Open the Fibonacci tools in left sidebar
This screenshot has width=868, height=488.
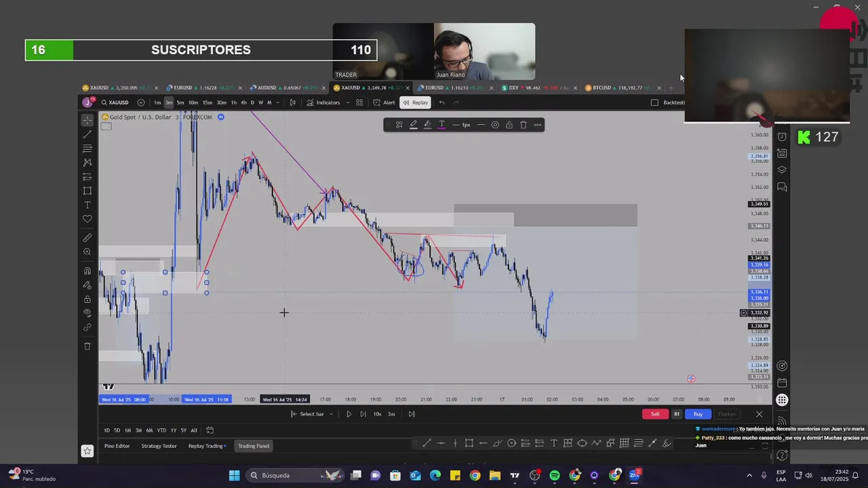87,148
